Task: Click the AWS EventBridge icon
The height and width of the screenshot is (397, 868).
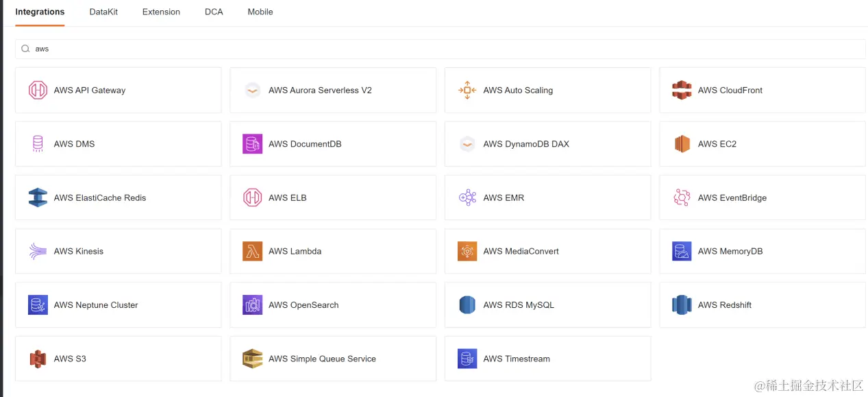Action: coord(682,197)
